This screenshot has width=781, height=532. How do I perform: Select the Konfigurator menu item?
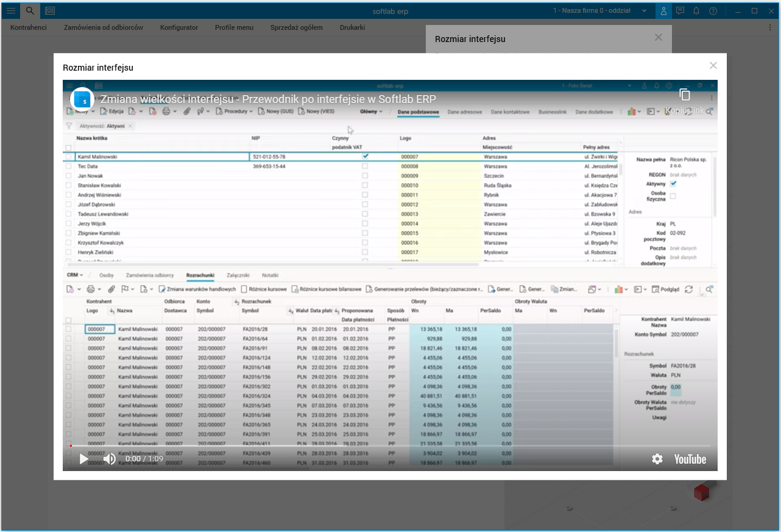tap(179, 27)
